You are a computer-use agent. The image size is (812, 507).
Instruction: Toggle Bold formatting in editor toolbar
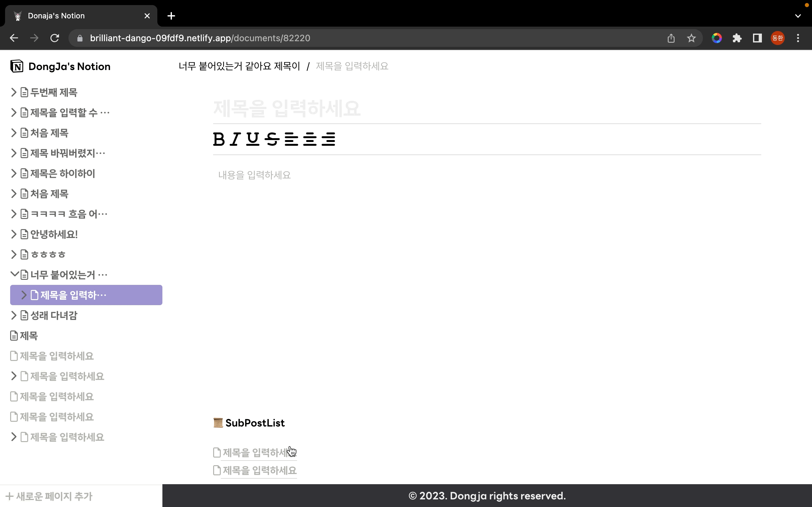click(219, 139)
